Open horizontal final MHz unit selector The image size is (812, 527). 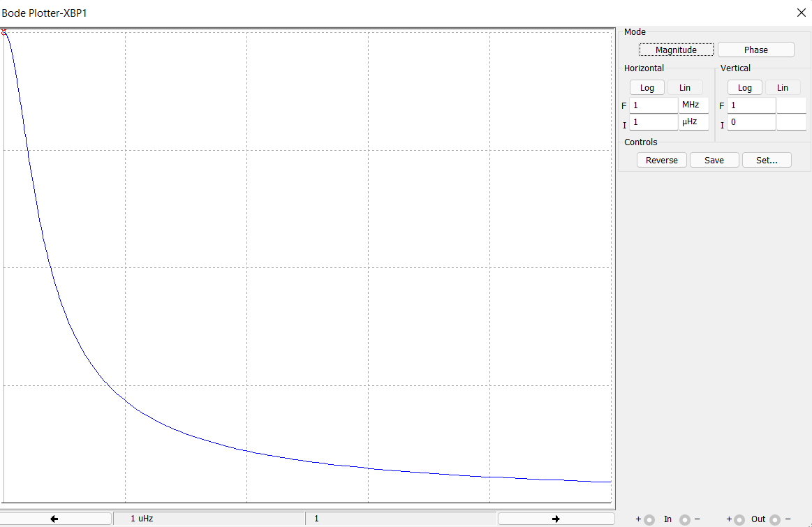tap(693, 105)
